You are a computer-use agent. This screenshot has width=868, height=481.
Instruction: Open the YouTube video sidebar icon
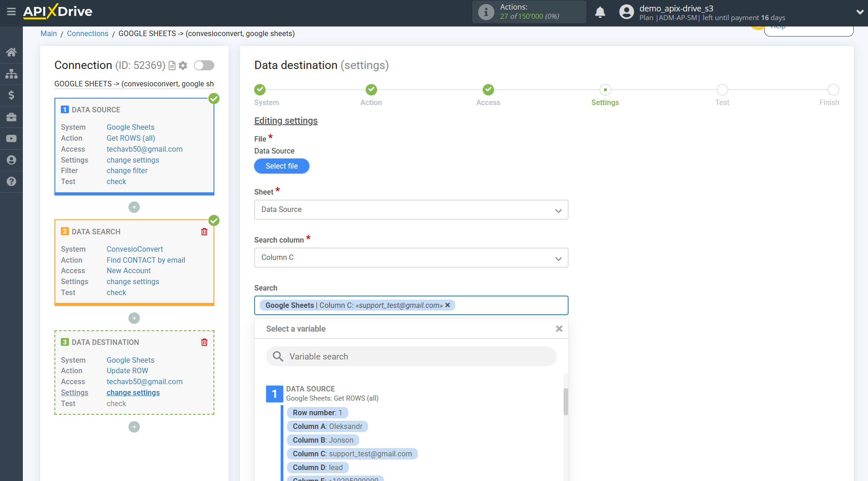[x=11, y=138]
